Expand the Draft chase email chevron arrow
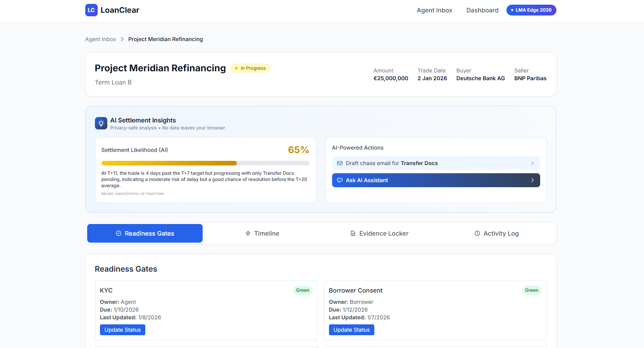644x348 pixels. coord(532,163)
